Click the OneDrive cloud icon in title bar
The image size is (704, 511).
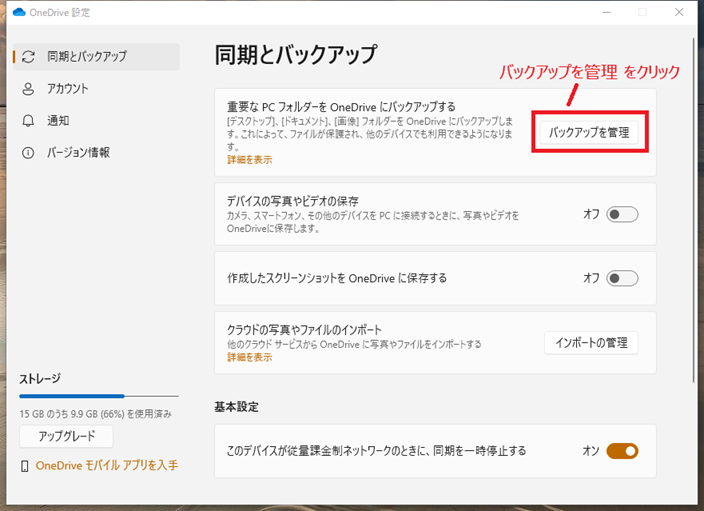point(20,12)
